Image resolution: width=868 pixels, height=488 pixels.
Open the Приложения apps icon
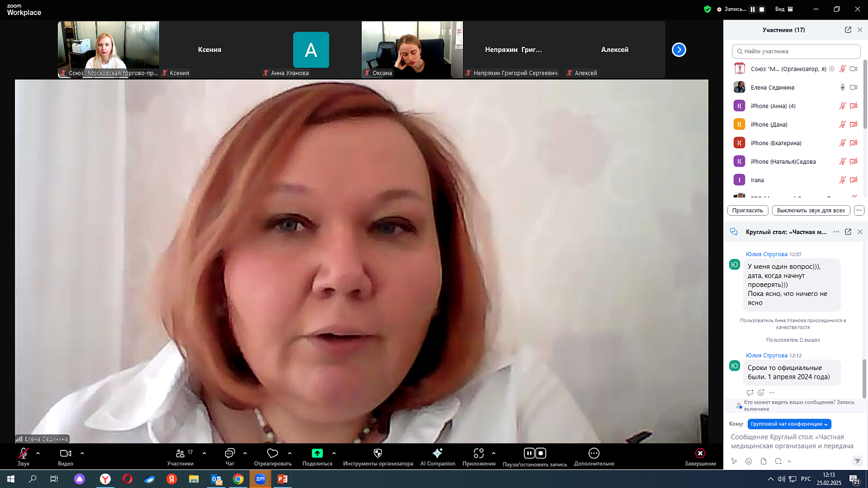pyautogui.click(x=479, y=454)
